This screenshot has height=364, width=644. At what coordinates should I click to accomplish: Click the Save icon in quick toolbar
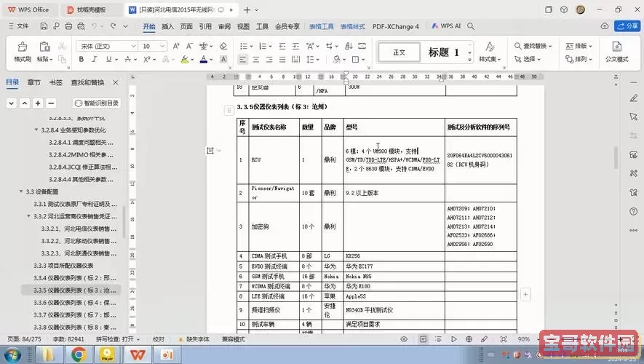pos(44,26)
